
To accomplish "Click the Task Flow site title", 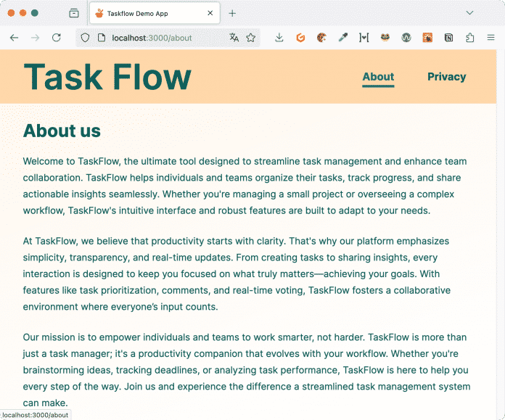I will [107, 77].
